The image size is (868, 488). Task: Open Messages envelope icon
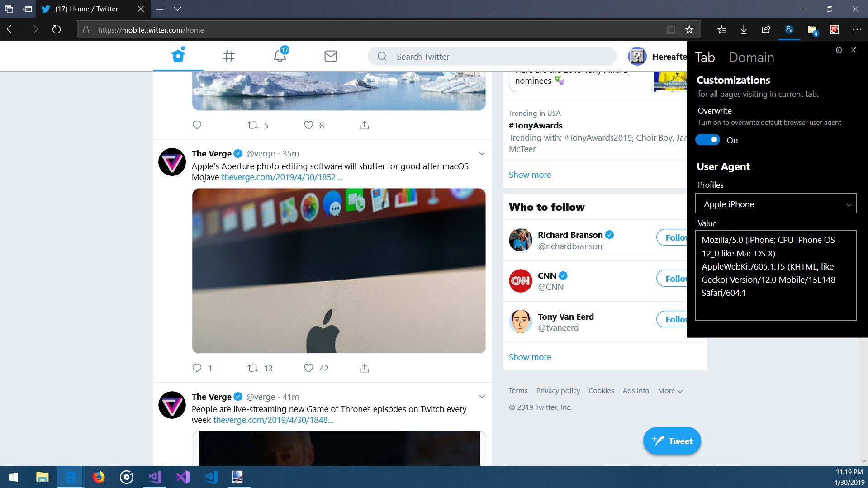pos(331,56)
